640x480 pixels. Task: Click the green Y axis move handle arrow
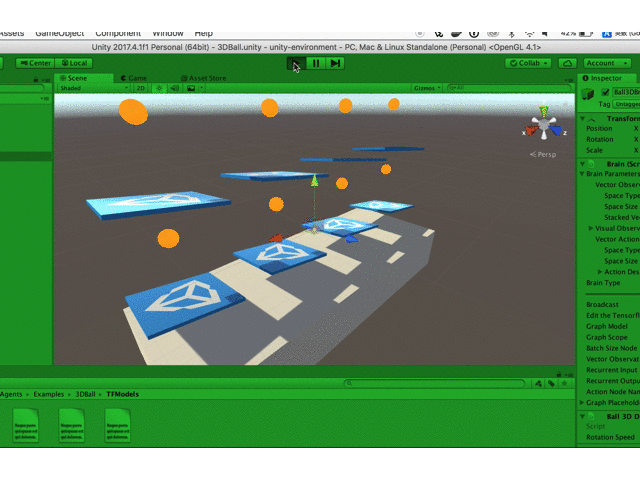(x=314, y=180)
